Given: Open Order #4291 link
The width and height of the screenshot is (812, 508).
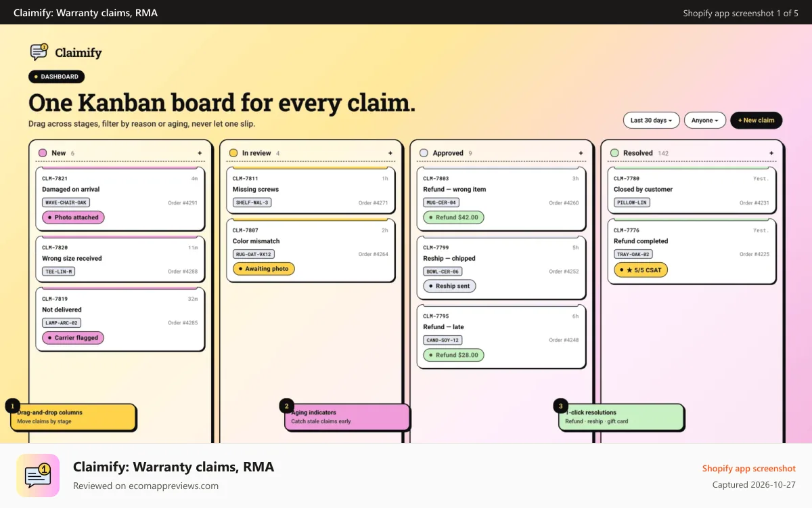Looking at the screenshot, I should coord(183,203).
